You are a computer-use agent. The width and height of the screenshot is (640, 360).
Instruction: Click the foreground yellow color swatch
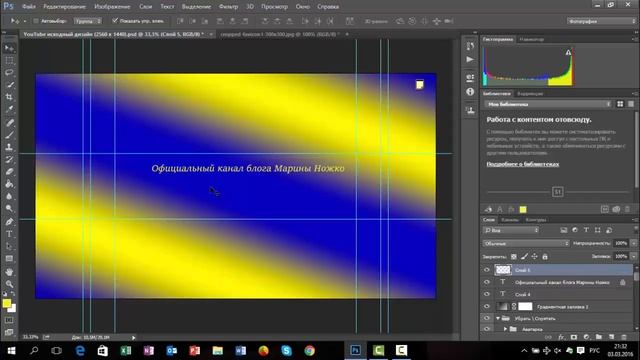click(7, 303)
